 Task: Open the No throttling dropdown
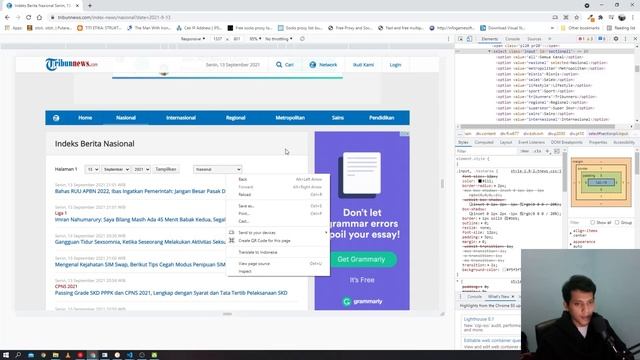278,39
